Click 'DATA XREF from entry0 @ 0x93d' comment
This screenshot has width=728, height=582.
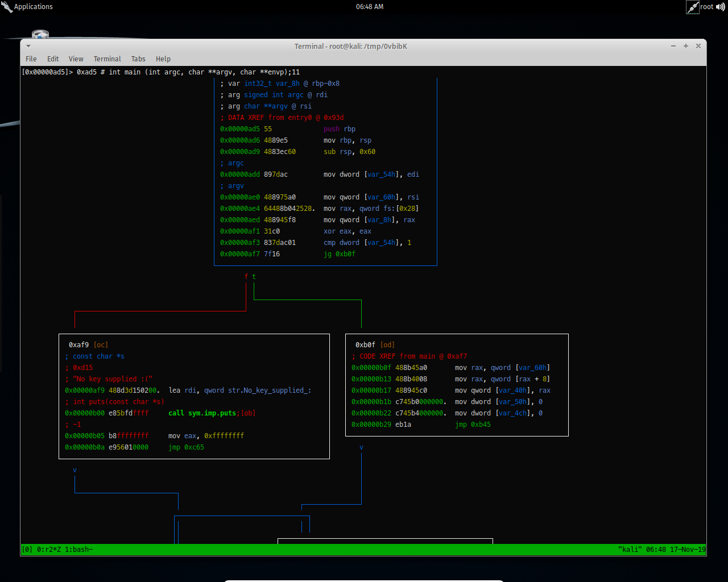point(282,118)
